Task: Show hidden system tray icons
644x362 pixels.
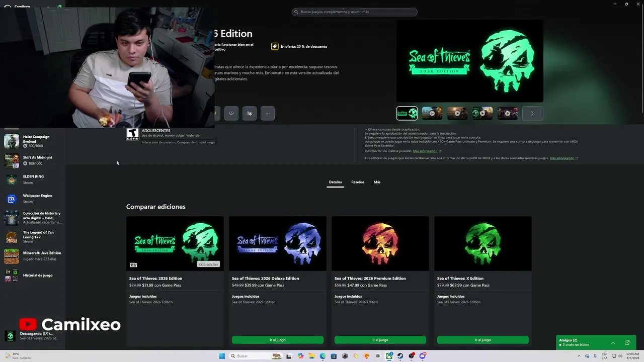Action: pos(579,356)
